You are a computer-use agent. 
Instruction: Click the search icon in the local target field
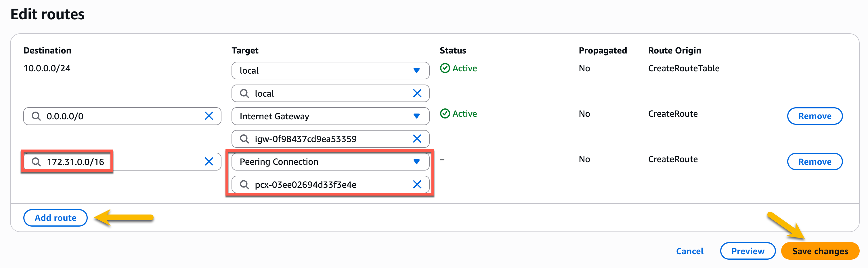pos(244,93)
